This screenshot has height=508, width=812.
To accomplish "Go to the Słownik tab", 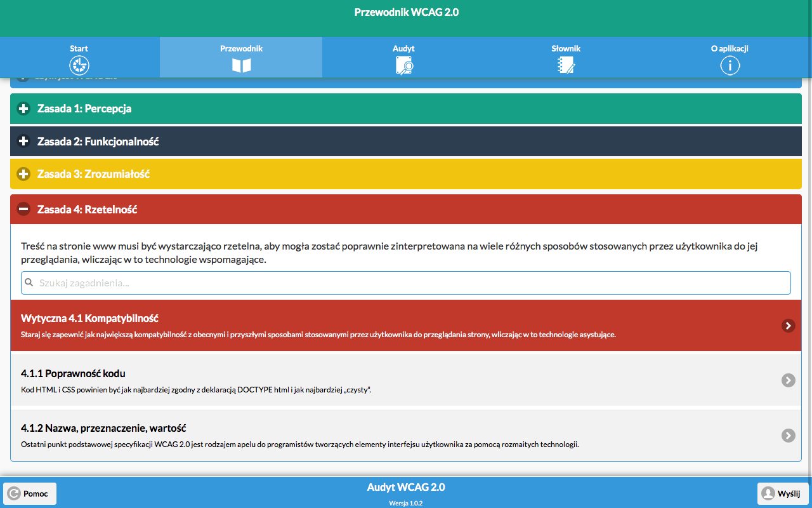I will coord(566,57).
